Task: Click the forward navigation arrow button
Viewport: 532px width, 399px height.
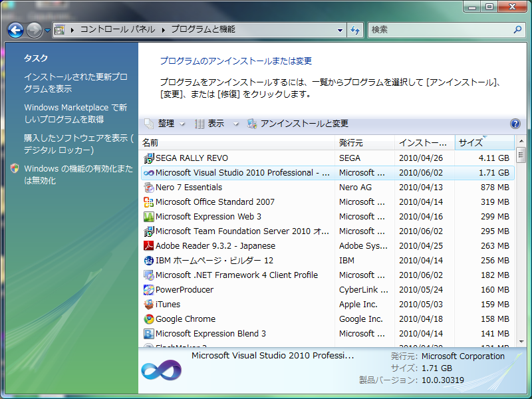Action: 35,30
